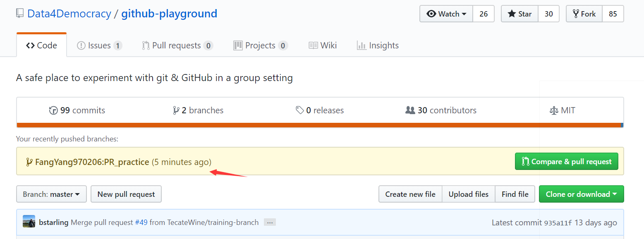The image size is (644, 239).
Task: Click the Insights bar chart icon
Action: click(x=362, y=45)
